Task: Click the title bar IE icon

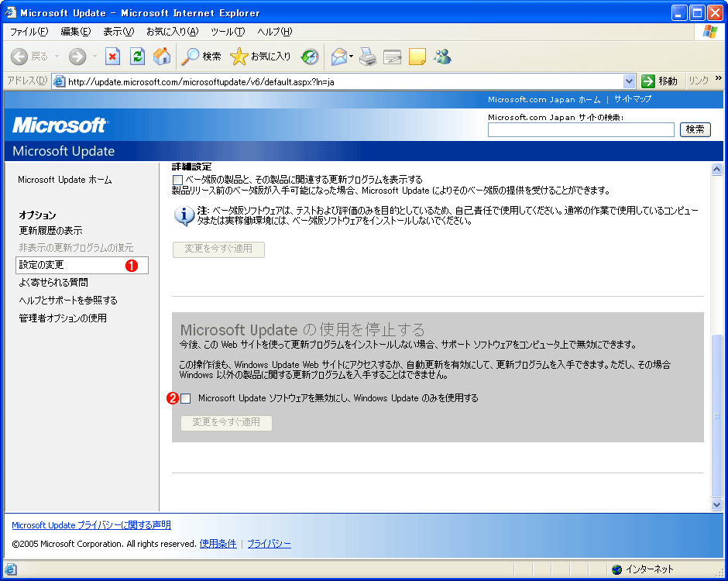Action: [x=10, y=12]
